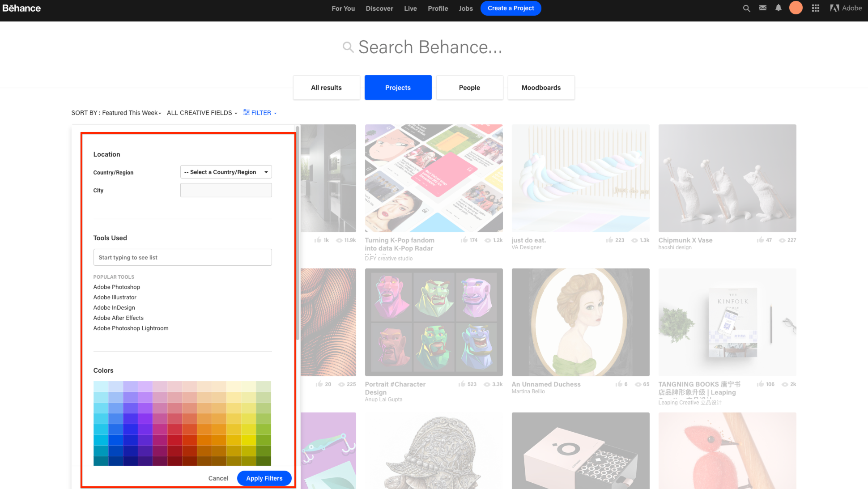
Task: Open the apps grid icon
Action: click(816, 8)
